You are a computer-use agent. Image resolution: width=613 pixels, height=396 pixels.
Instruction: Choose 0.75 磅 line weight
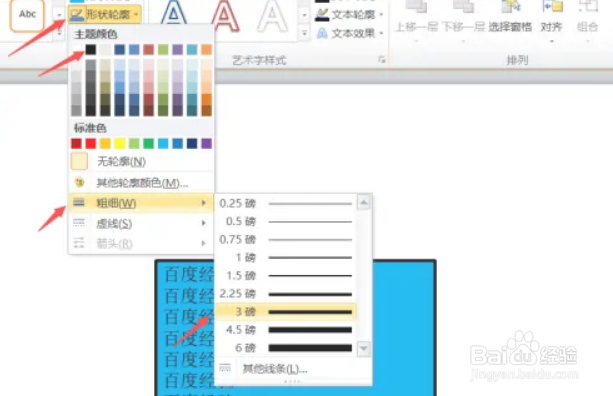pyautogui.click(x=286, y=239)
